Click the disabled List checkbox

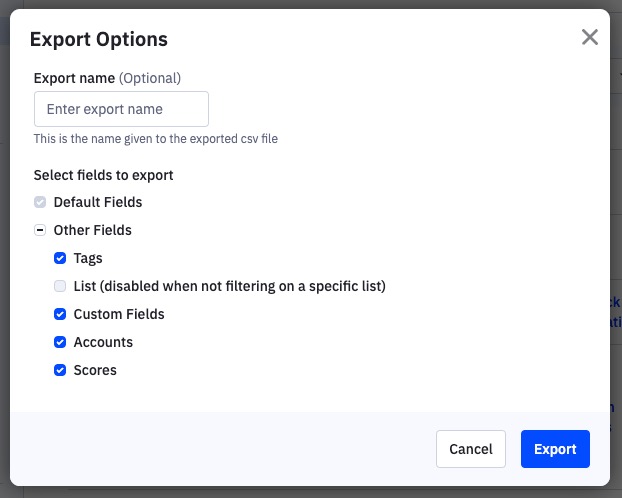point(60,286)
